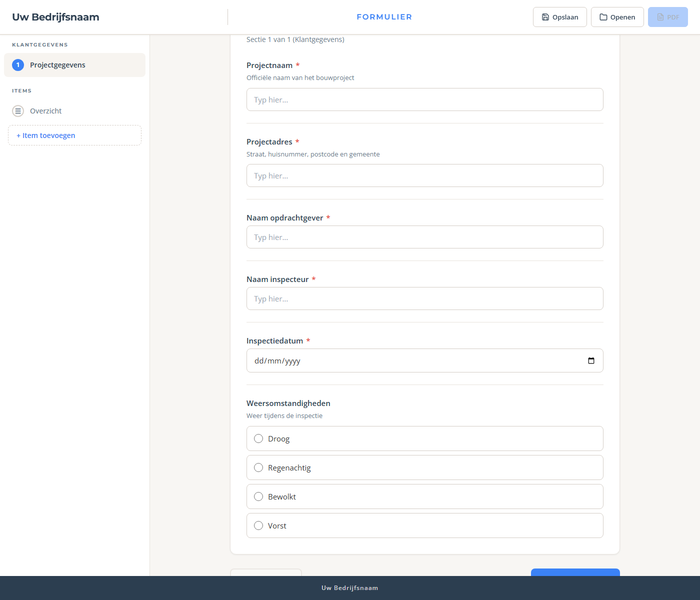The image size is (700, 600).
Task: Click the Projectnaam text input
Action: pyautogui.click(x=424, y=99)
